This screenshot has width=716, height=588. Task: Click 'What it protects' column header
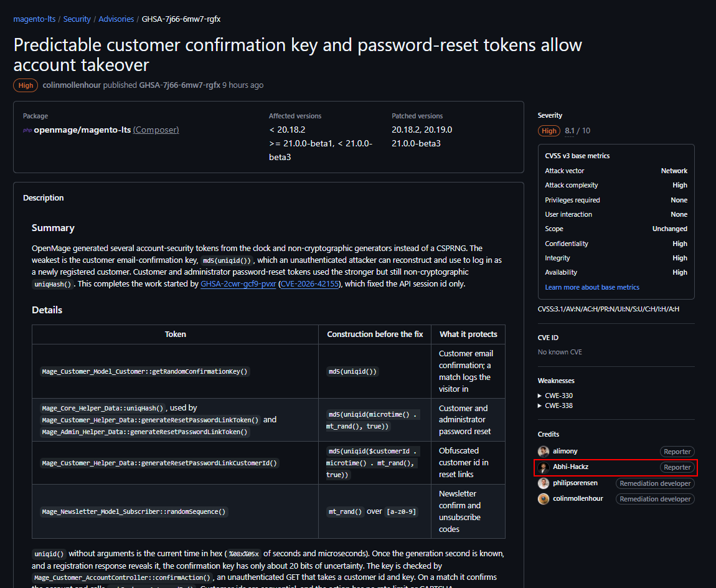468,334
